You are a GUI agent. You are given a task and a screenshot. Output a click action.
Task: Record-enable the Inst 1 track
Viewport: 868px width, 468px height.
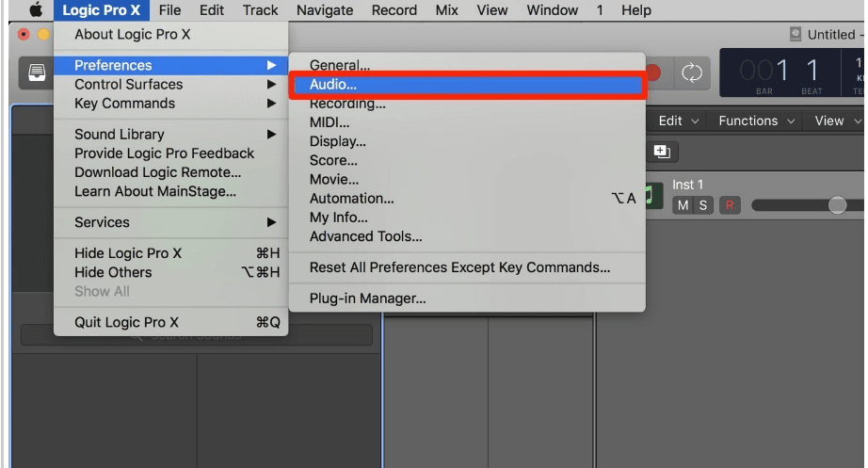point(730,205)
